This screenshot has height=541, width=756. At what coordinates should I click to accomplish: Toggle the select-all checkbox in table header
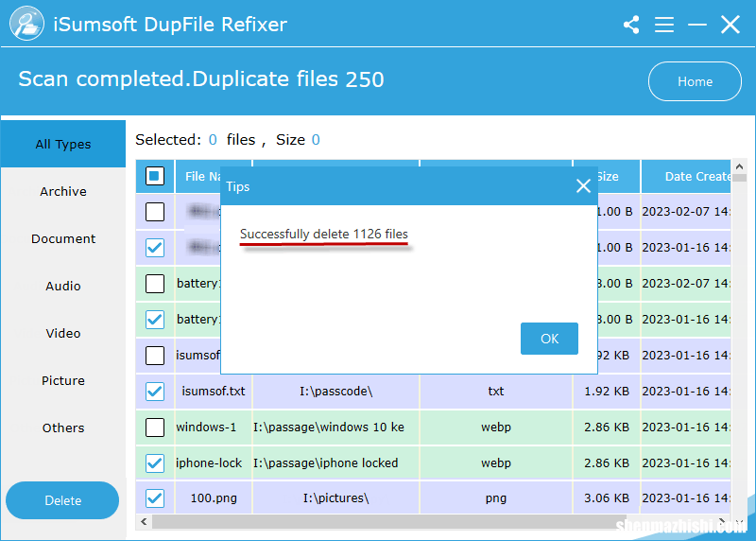click(155, 176)
